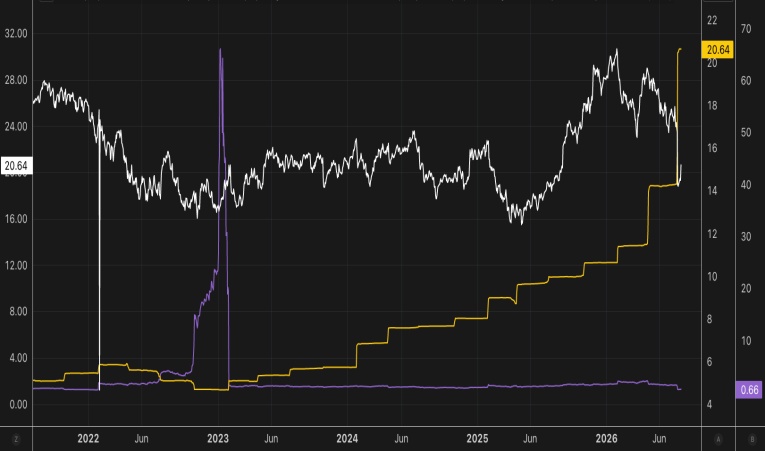
Task: Click the purple 0.66 value label
Action: tap(749, 390)
